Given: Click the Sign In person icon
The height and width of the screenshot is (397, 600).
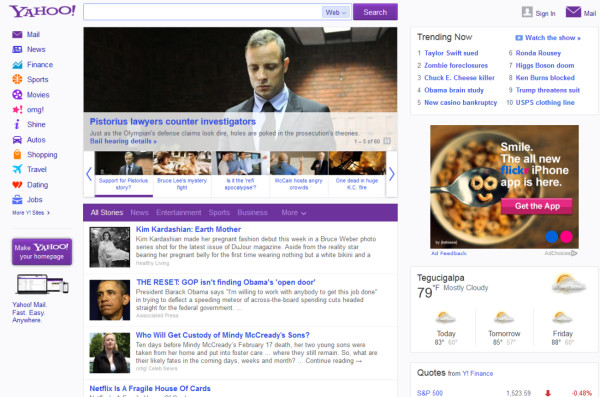Looking at the screenshot, I should [527, 12].
